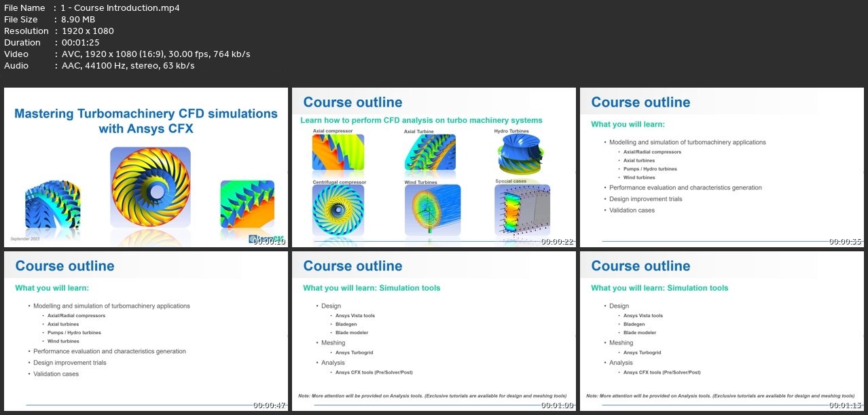The image size is (868, 415).
Task: Click "Course outline" heading in the 00:00:22 frame
Action: pos(352,103)
